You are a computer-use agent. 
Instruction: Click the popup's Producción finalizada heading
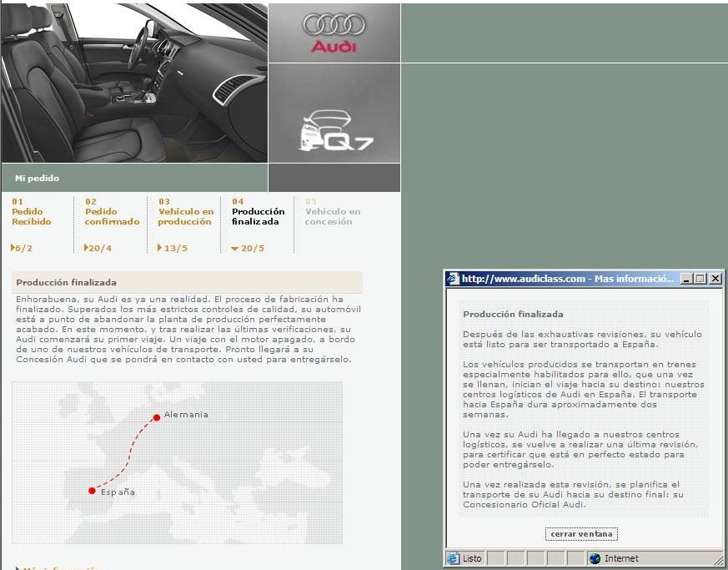[513, 314]
